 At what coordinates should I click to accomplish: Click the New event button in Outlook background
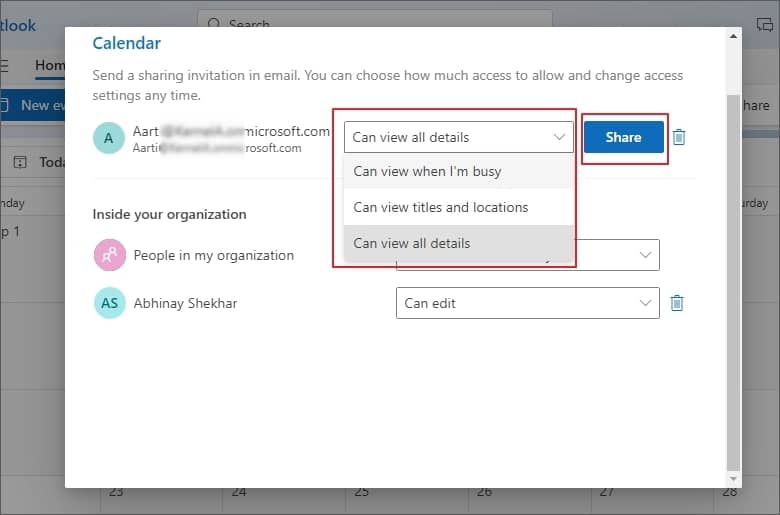click(x=32, y=105)
